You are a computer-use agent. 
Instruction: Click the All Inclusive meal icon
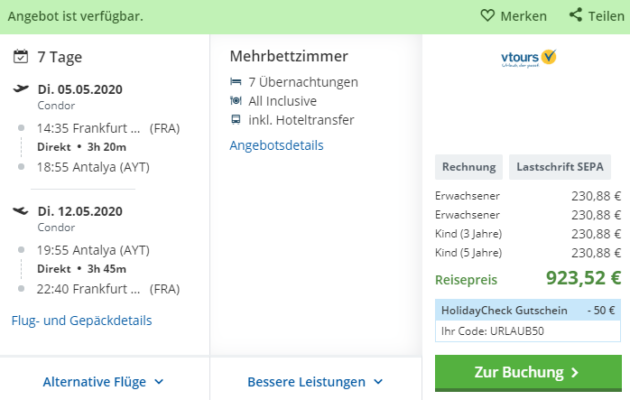(236, 100)
